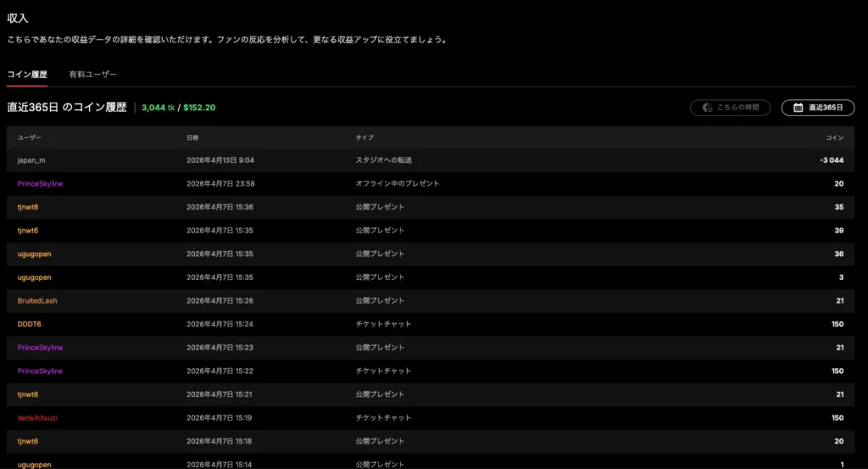Open PrinceSkyline on the 15:22 row
Screen dimensions: 868x469
pyautogui.click(x=40, y=371)
